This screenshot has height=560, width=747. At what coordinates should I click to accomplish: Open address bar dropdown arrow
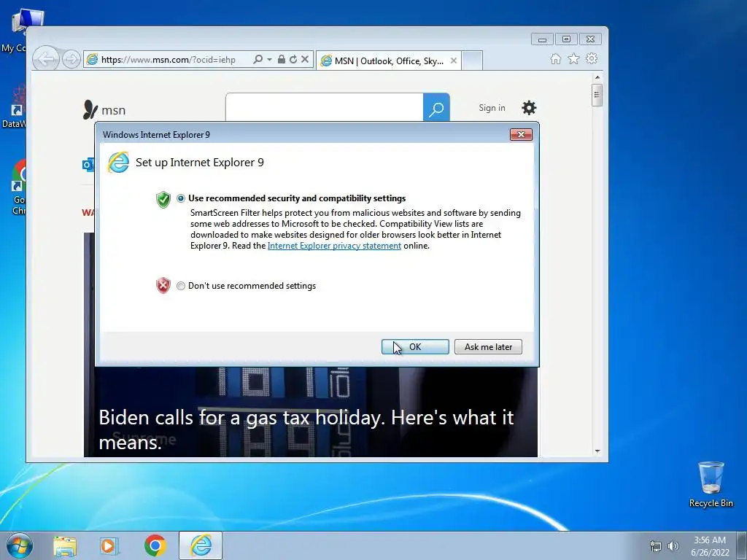pyautogui.click(x=269, y=60)
